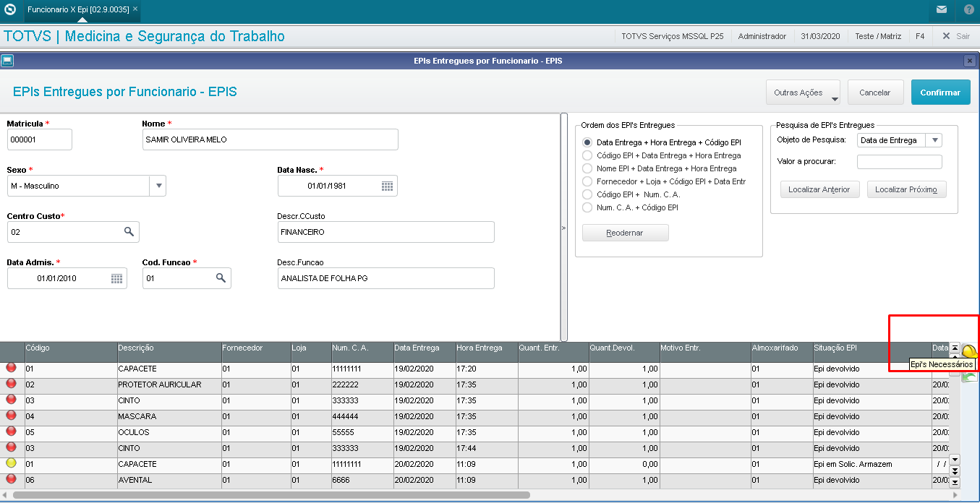
Task: Click the Matricula input field
Action: click(40, 139)
